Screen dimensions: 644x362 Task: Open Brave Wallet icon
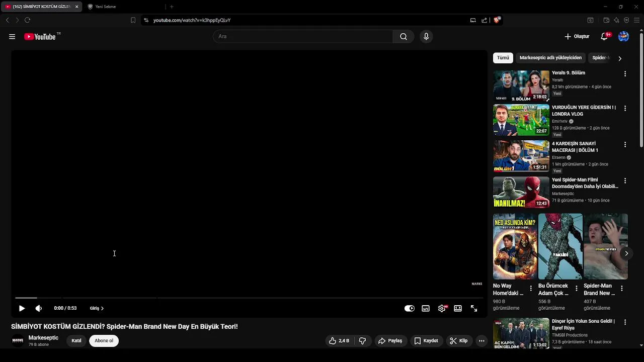(x=606, y=20)
